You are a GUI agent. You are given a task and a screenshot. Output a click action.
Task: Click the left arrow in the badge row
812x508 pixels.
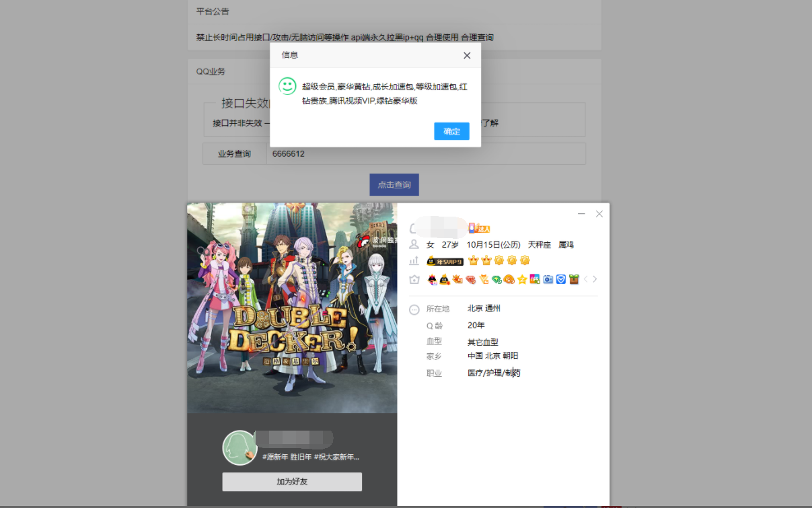(x=585, y=279)
